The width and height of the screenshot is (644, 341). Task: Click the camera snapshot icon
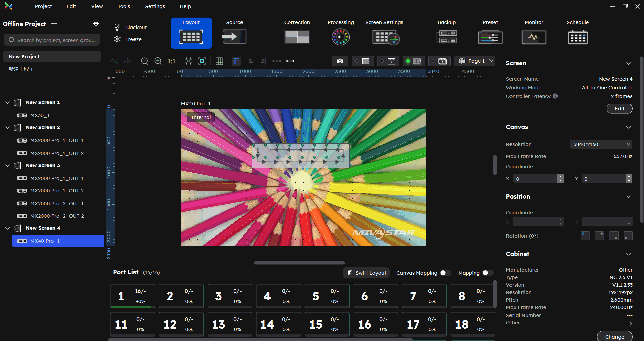(340, 61)
